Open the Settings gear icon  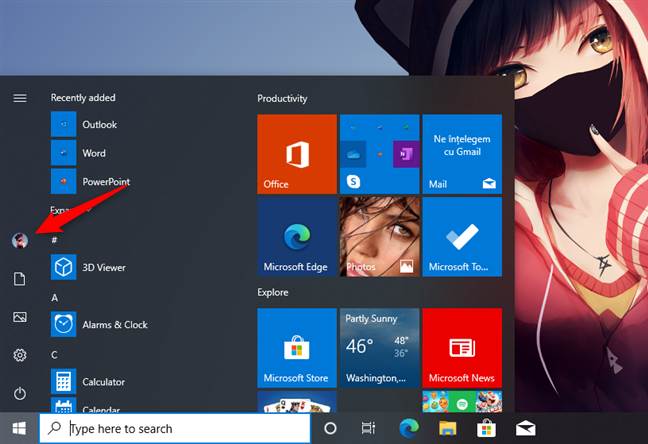coord(19,355)
